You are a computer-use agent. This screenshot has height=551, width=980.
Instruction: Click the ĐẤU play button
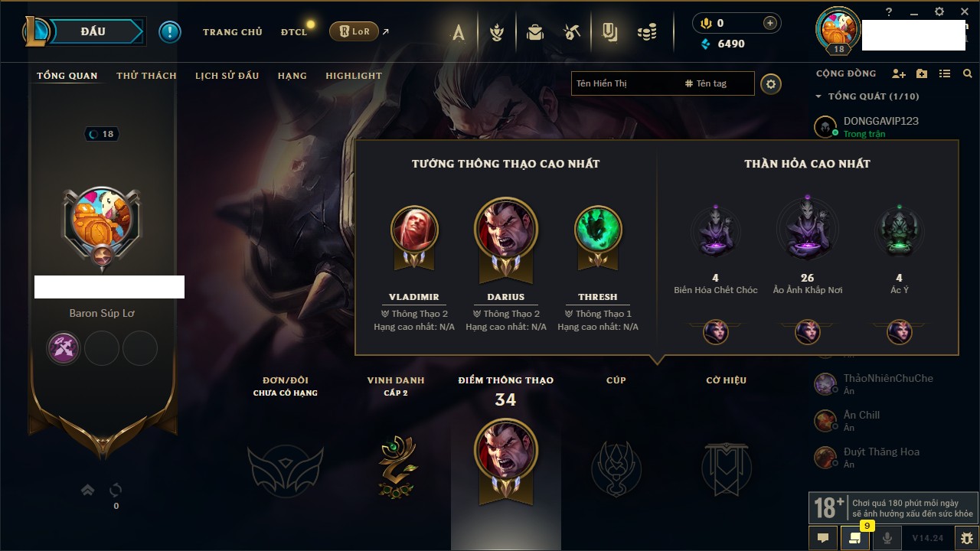pyautogui.click(x=92, y=31)
